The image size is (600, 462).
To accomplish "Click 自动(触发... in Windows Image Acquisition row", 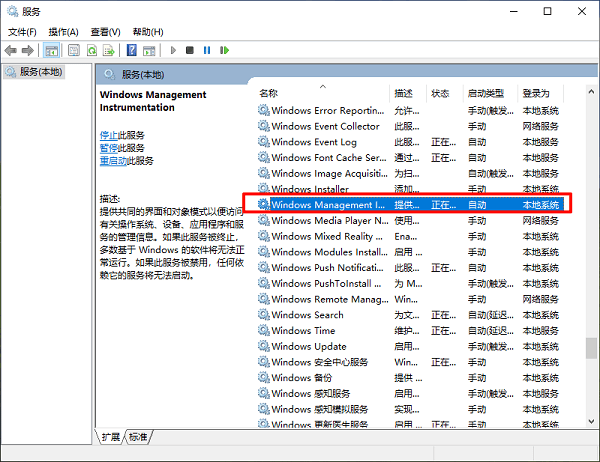I will coord(491,173).
